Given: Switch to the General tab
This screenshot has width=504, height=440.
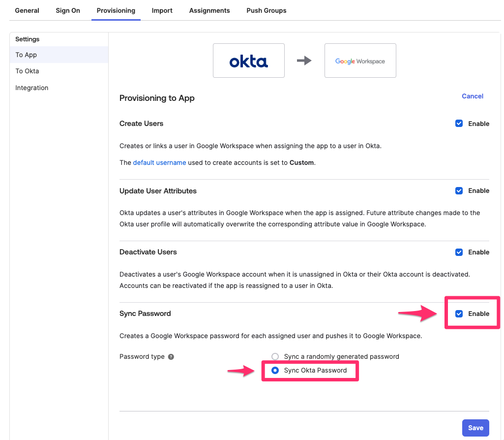Looking at the screenshot, I should (x=27, y=10).
